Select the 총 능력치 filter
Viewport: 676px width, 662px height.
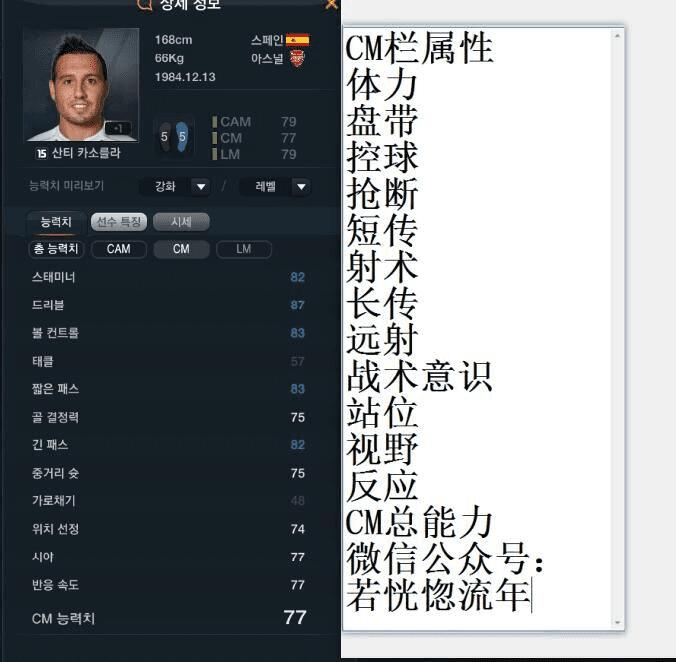point(56,249)
